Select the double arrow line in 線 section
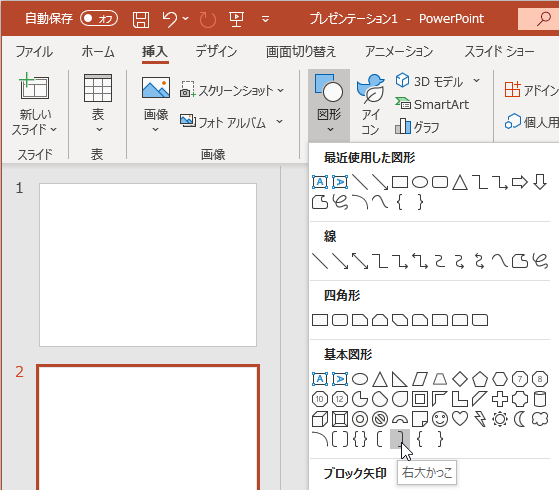Image resolution: width=559 pixels, height=490 pixels. pos(360,261)
